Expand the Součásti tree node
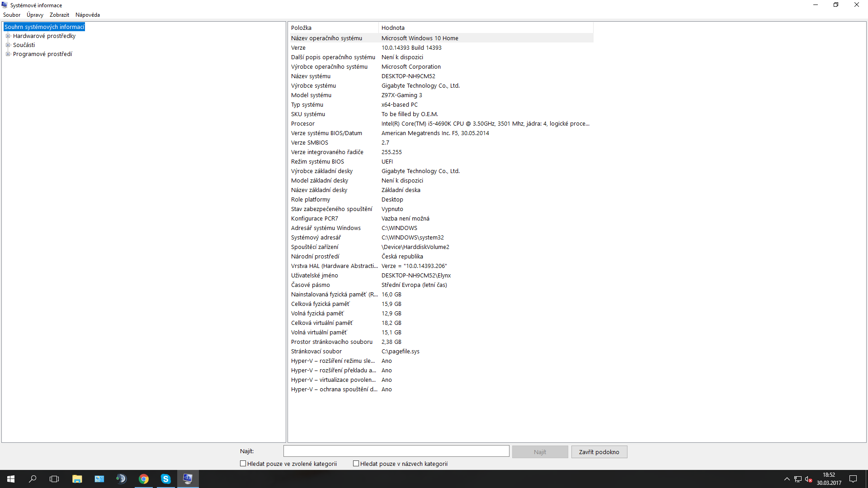 pyautogui.click(x=8, y=45)
